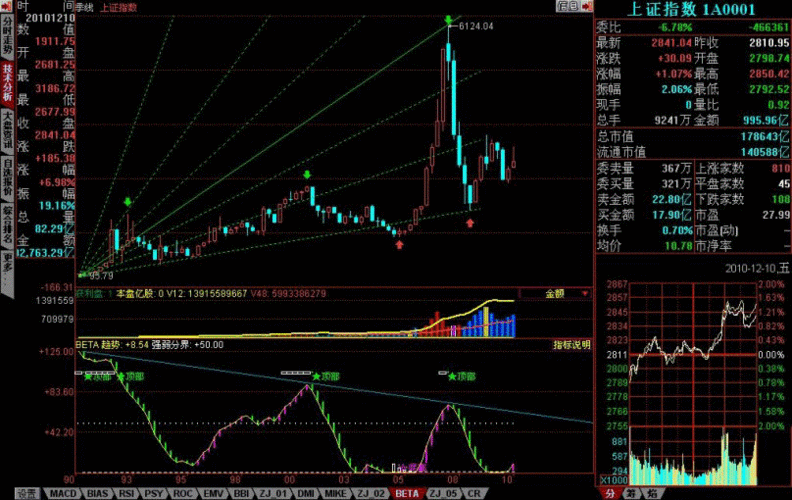
Task: Click the 最新 value 2841.04
Action: [671, 43]
